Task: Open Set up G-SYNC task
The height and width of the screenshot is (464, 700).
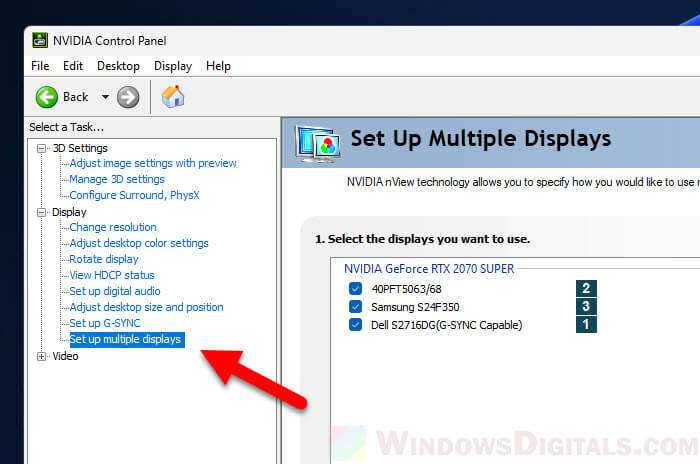Action: [105, 323]
